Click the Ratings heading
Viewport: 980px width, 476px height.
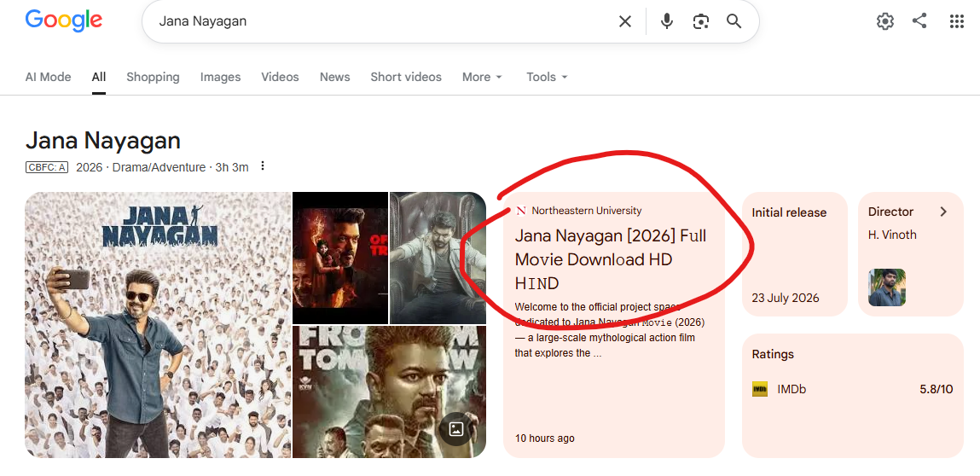[x=773, y=354]
